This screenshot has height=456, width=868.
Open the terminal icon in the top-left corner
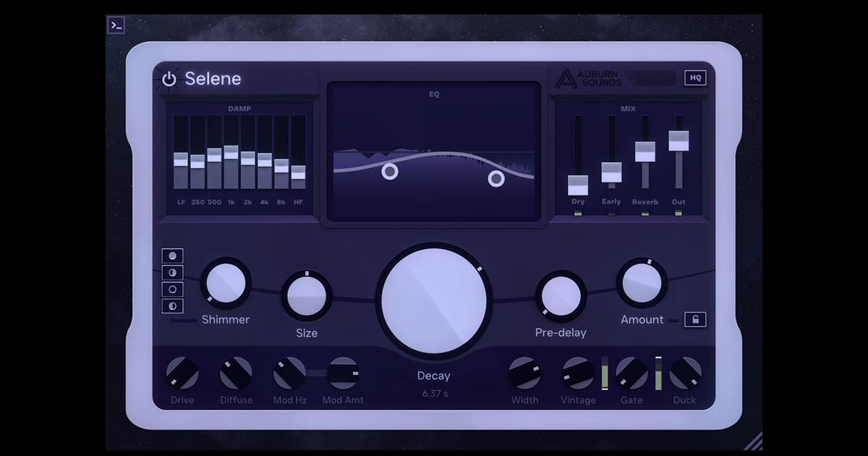(116, 24)
